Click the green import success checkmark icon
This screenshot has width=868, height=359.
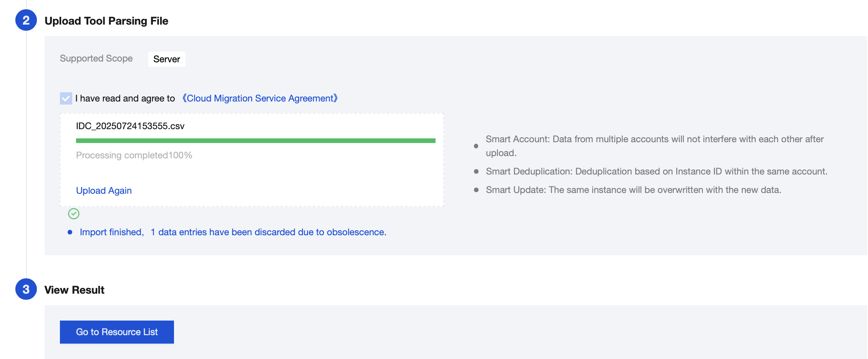coord(74,214)
